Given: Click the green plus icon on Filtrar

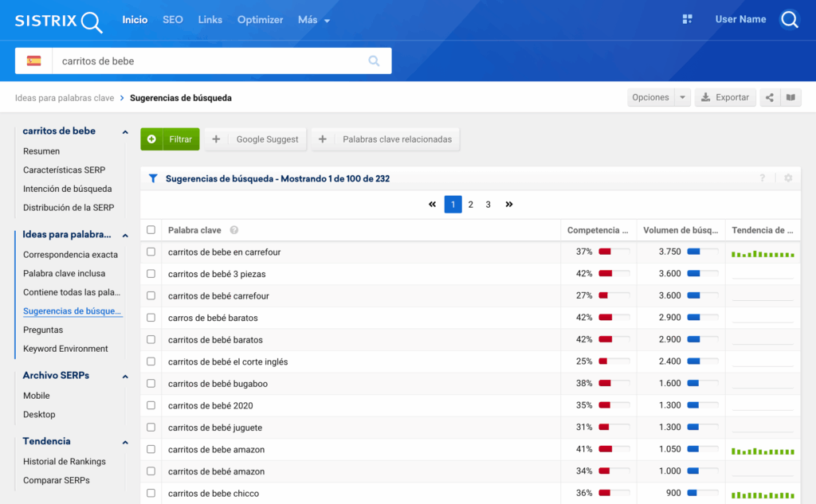Looking at the screenshot, I should (151, 139).
